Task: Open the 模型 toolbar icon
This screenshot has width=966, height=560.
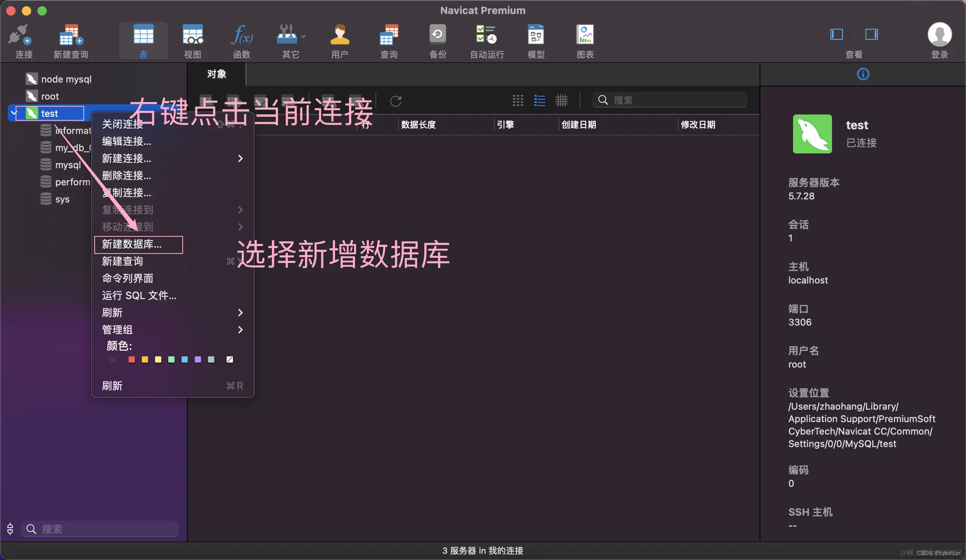Action: click(536, 41)
